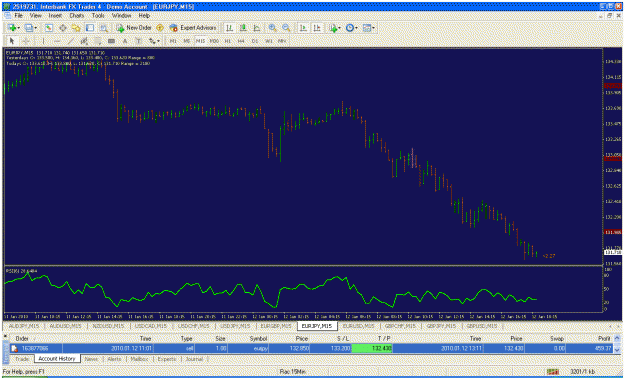Switch to the D1 timeframe
Image resolution: width=625 pixels, height=378 pixels.
click(x=255, y=41)
